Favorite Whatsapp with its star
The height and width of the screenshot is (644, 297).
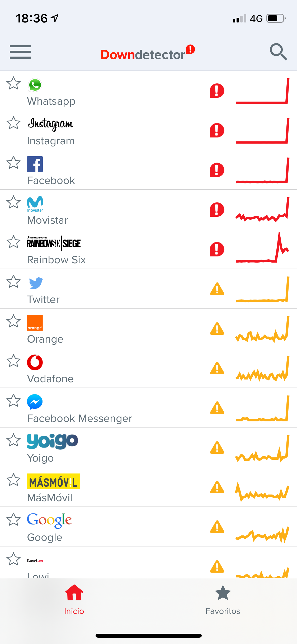pyautogui.click(x=13, y=83)
